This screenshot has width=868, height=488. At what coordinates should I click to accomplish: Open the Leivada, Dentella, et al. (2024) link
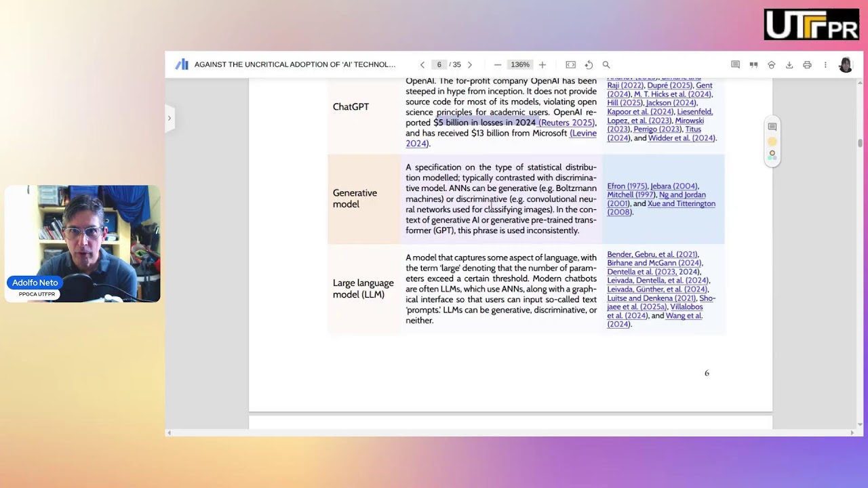click(x=658, y=281)
